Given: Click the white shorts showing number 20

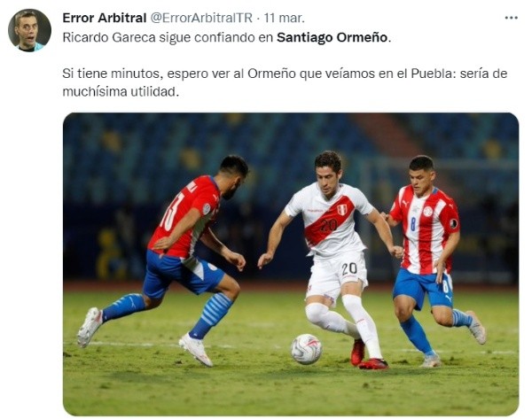Looking at the screenshot, I should pos(338,275).
